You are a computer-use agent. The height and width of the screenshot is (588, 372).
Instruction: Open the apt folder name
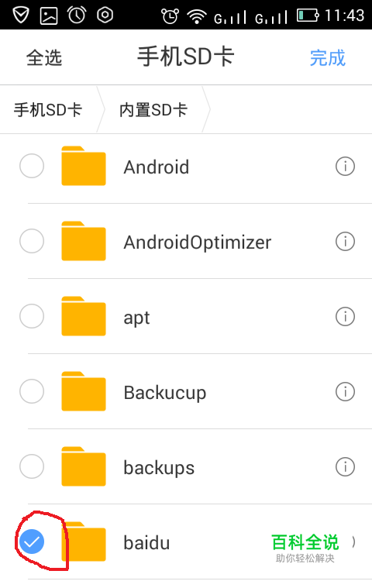tap(137, 318)
